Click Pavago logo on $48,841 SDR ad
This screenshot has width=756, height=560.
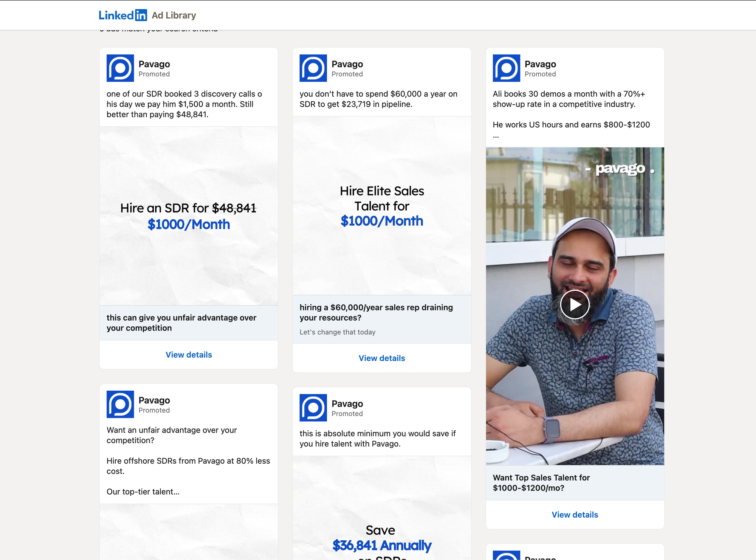[120, 68]
